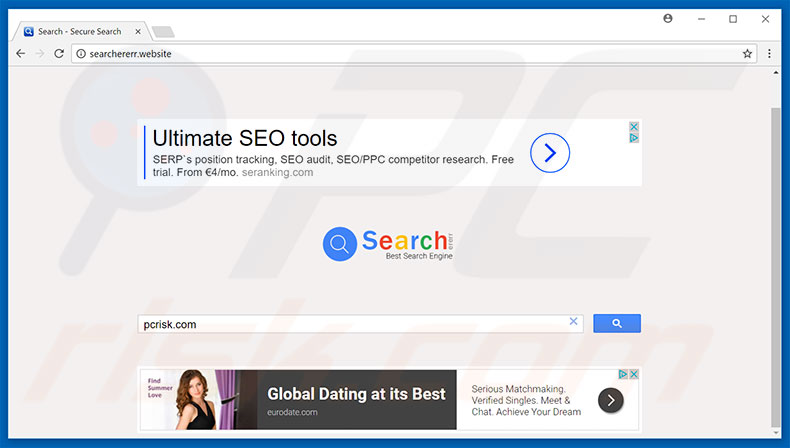Open the Chrome profile avatar

(668, 19)
